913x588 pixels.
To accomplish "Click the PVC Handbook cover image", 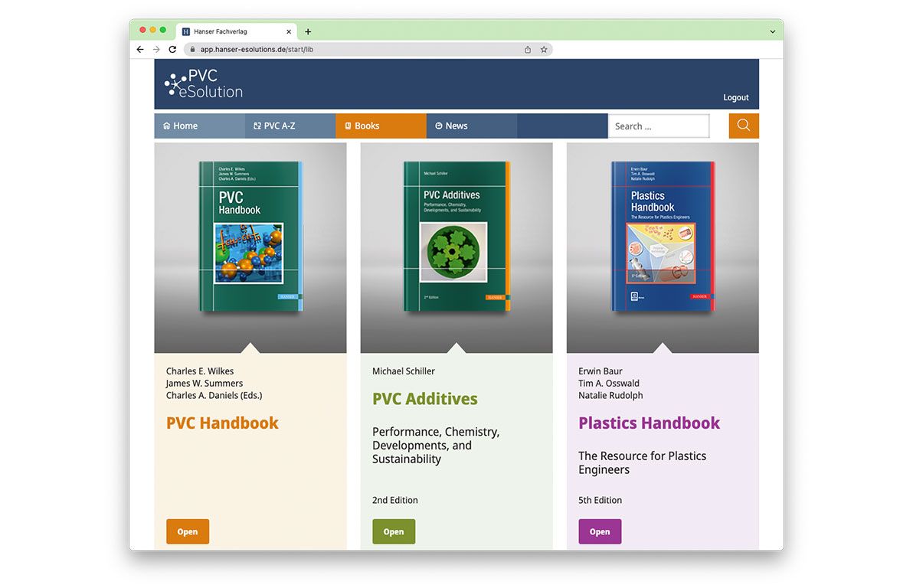I will tap(251, 236).
